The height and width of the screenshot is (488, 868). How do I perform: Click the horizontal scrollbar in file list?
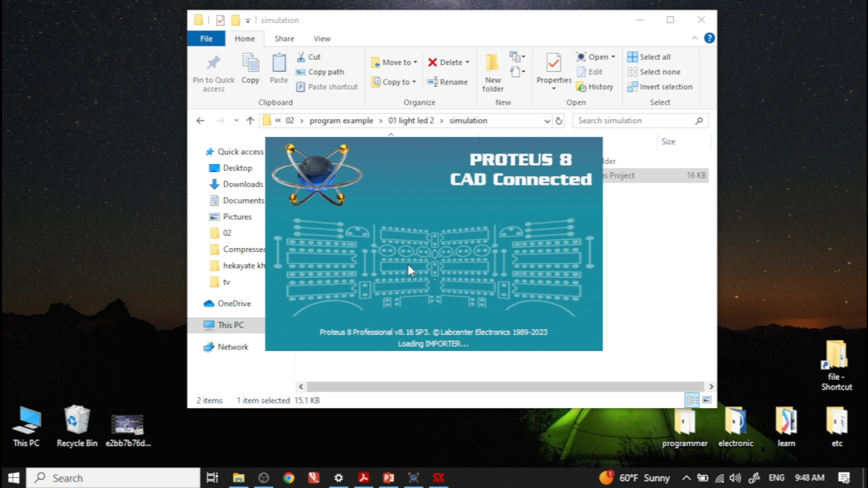[x=505, y=387]
